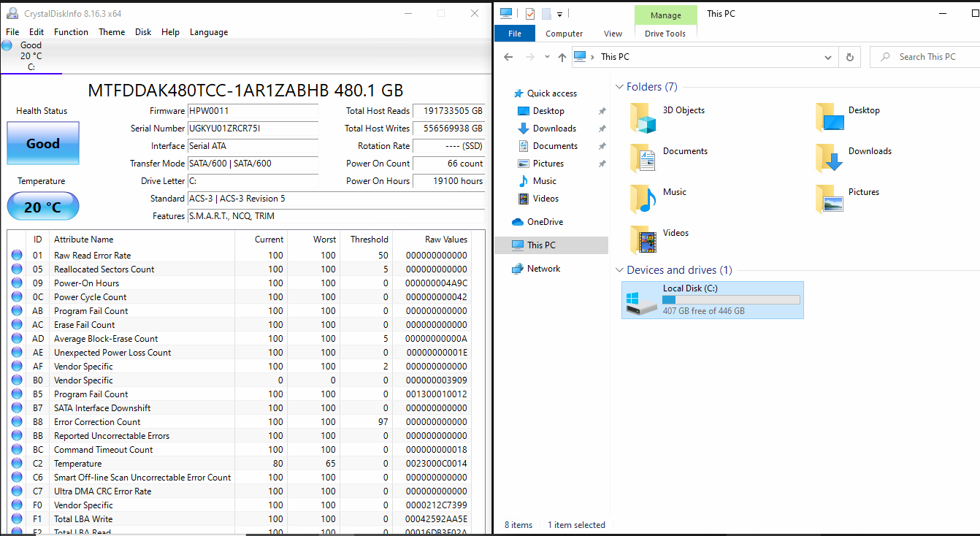Image resolution: width=980 pixels, height=536 pixels.
Task: Select Network in the navigation pane
Action: coord(543,269)
